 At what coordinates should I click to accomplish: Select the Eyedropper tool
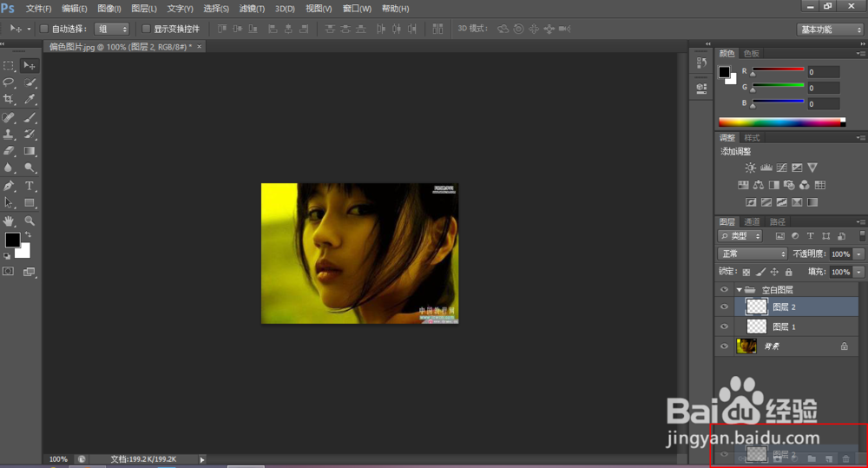tap(30, 99)
